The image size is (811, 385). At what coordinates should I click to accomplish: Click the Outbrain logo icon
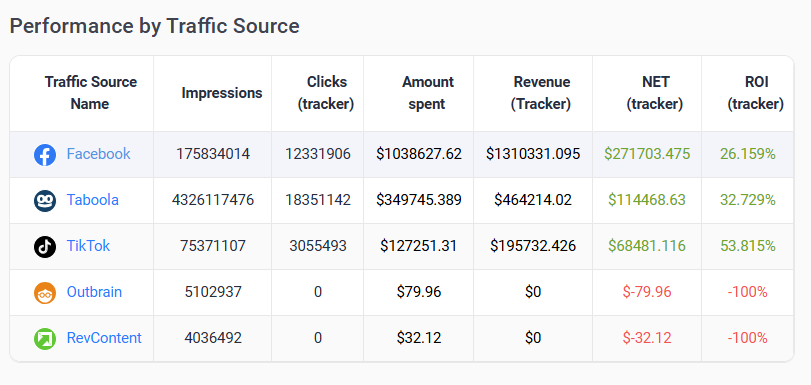[x=45, y=292]
